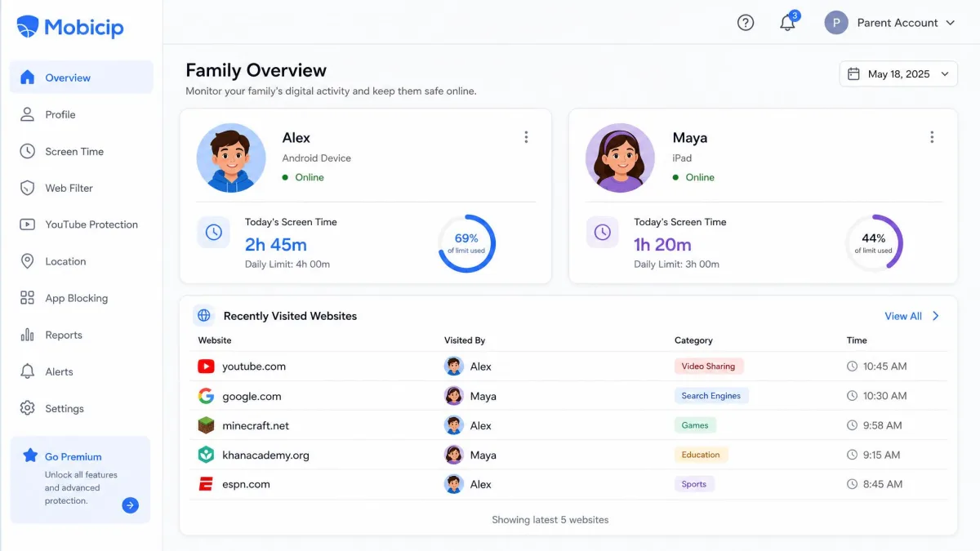This screenshot has width=980, height=551.
Task: Click Alex avatar in minecraft.net row
Action: (454, 425)
